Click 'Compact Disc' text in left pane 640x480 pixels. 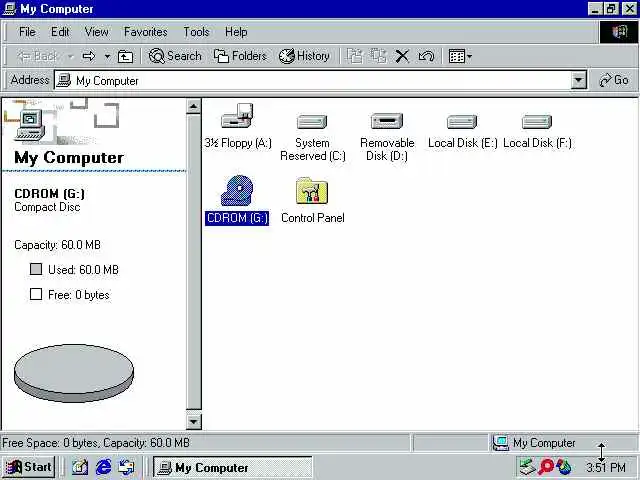(47, 207)
